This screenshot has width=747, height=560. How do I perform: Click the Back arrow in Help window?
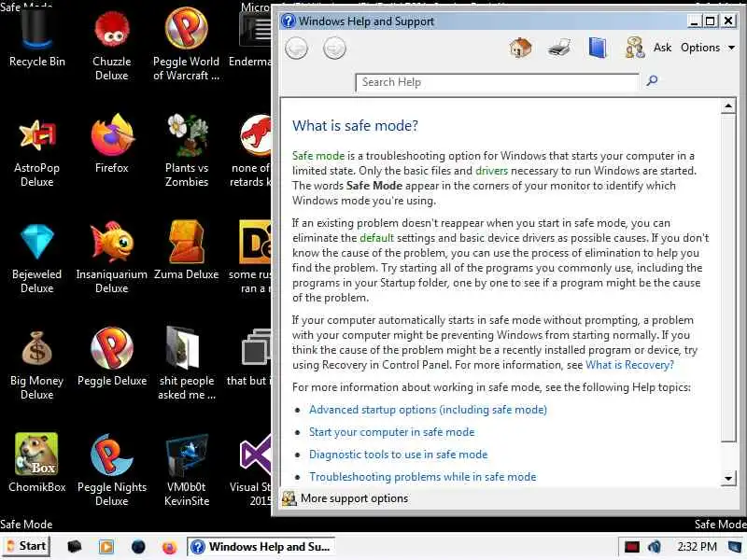click(296, 49)
